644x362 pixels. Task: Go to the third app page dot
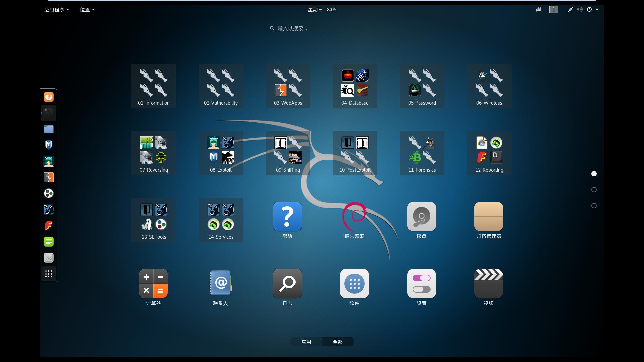594,206
